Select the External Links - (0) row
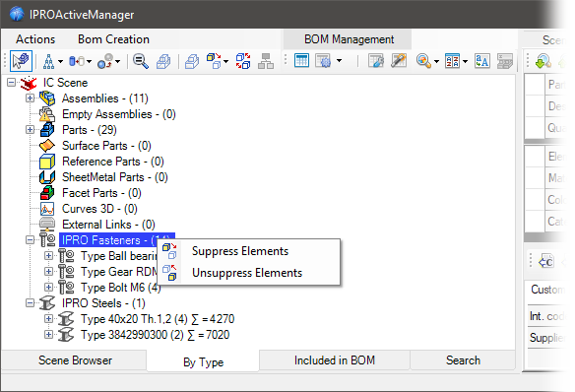This screenshot has width=575, height=392. click(108, 225)
